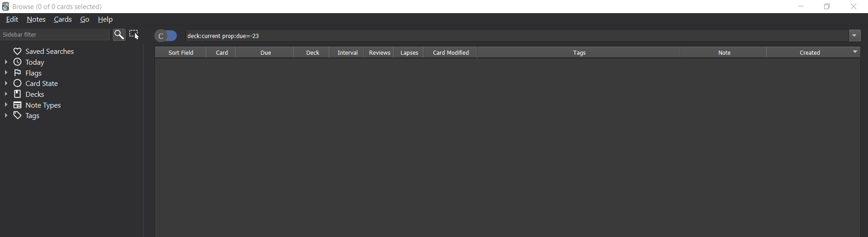This screenshot has height=237, width=868.
Task: Expand the Note Types tree item
Action: [x=6, y=105]
